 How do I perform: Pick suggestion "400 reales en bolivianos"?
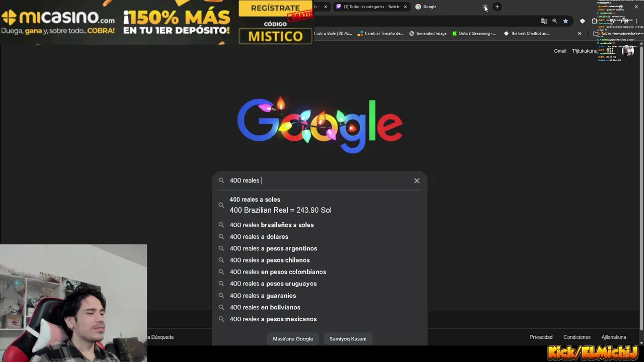pyautogui.click(x=319, y=307)
